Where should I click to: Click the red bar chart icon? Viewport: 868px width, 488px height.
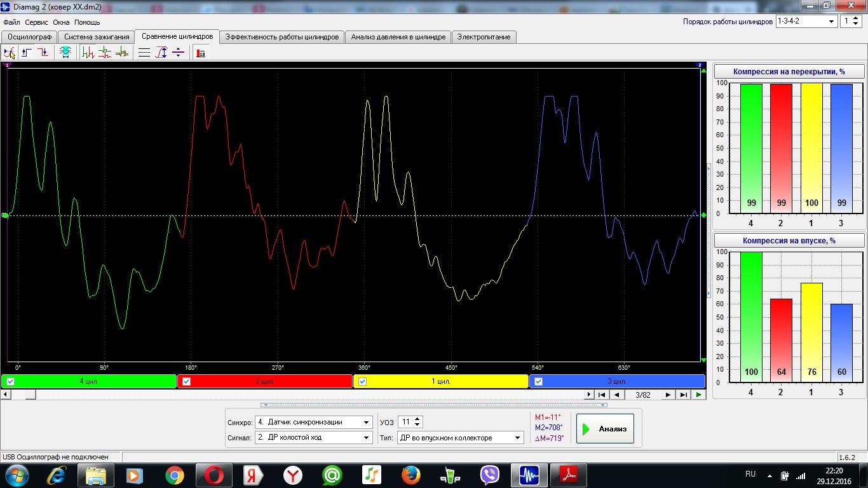coord(201,53)
